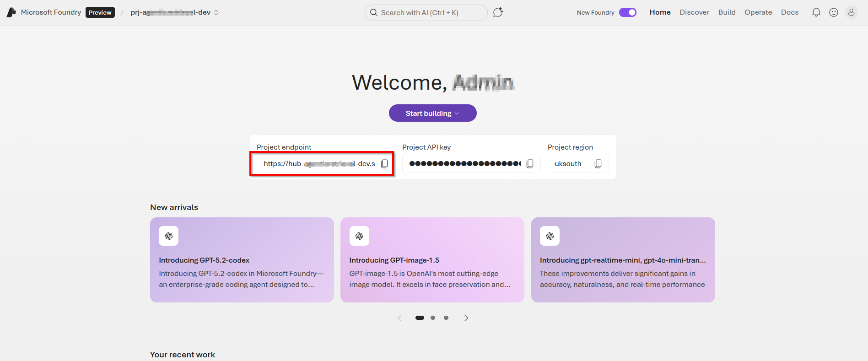Select the third carousel page dot
The image size is (868, 361).
pyautogui.click(x=446, y=318)
